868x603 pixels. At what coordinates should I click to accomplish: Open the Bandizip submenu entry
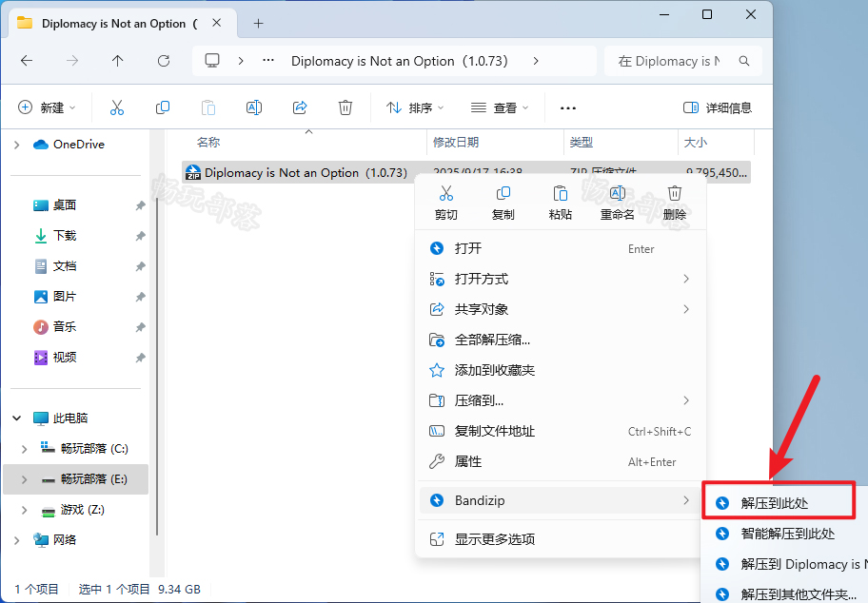[x=561, y=500]
